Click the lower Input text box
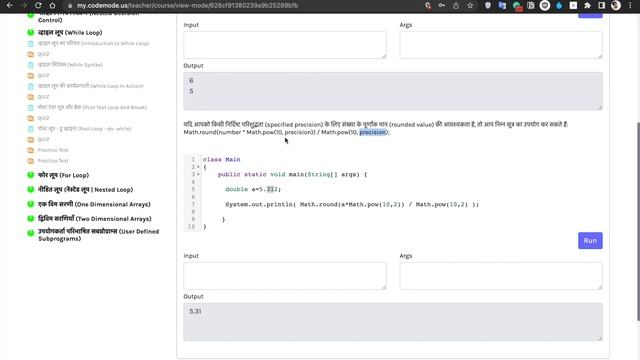 coord(285,276)
